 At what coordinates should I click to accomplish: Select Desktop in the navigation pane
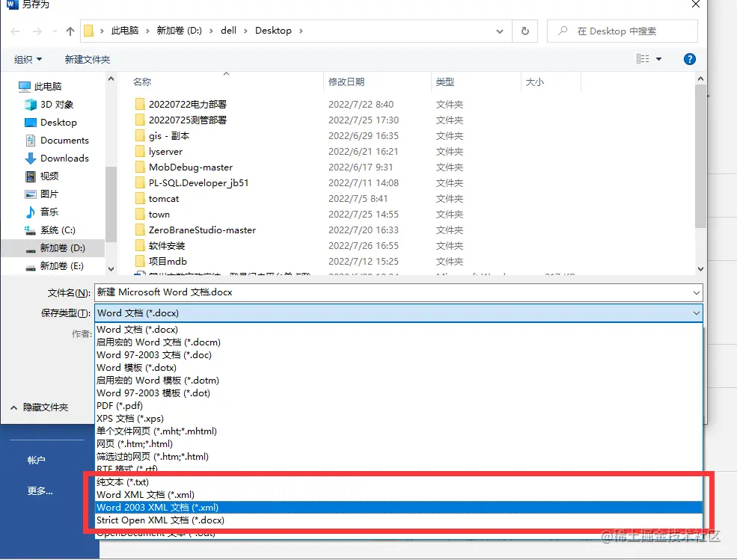click(51, 122)
